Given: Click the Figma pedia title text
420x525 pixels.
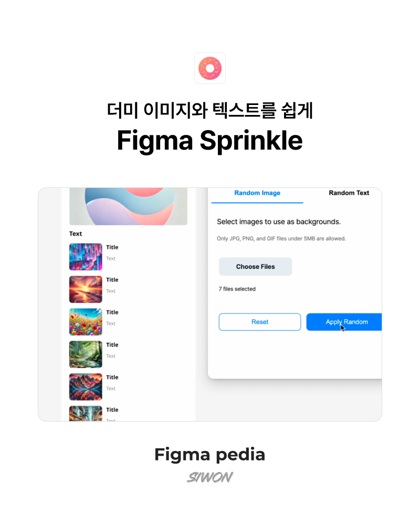Looking at the screenshot, I should [x=209, y=455].
